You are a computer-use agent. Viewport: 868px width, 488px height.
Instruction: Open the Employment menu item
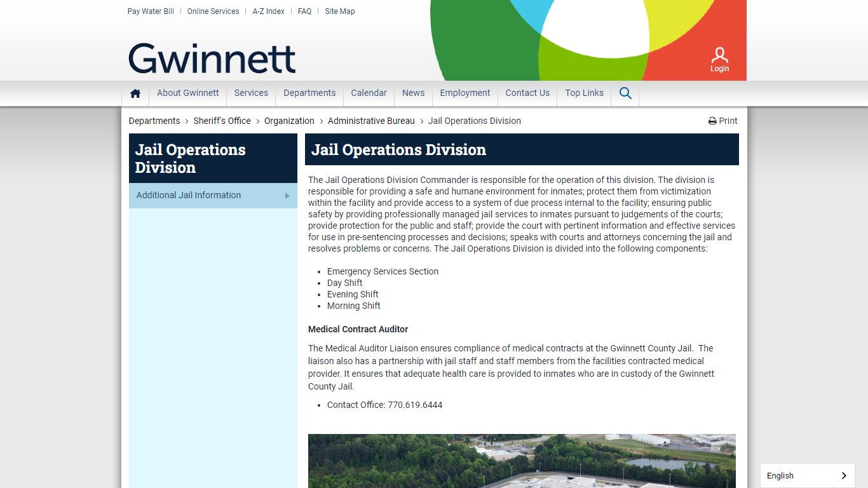[x=465, y=93]
